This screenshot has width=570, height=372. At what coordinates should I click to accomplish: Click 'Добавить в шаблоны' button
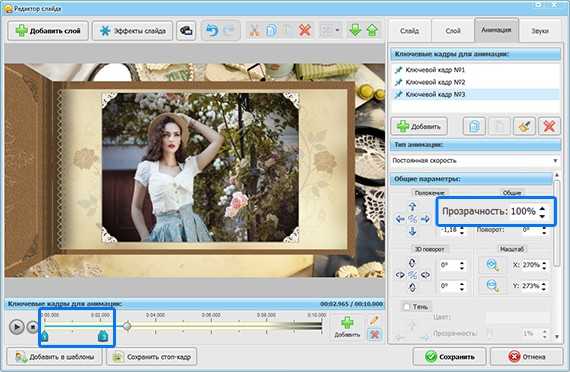point(55,357)
